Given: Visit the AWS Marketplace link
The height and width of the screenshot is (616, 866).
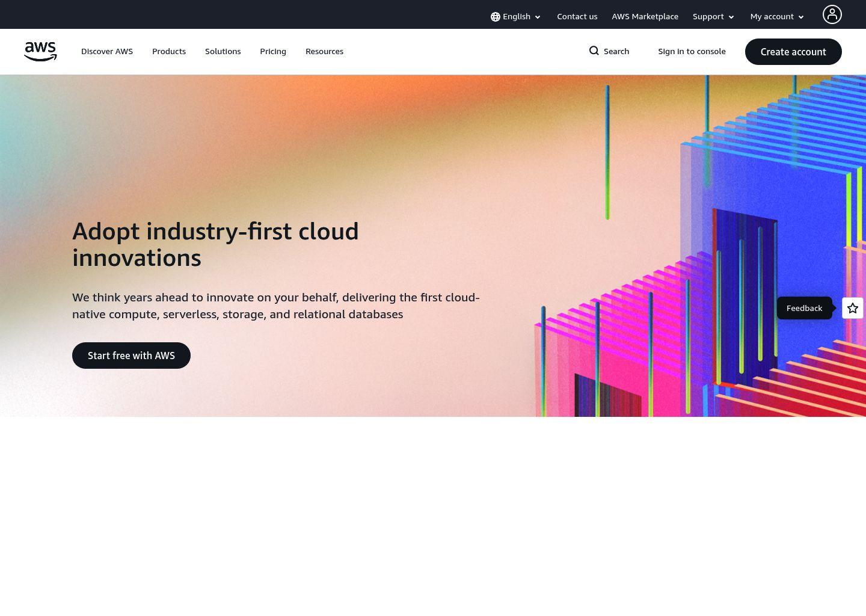Looking at the screenshot, I should pyautogui.click(x=645, y=17).
